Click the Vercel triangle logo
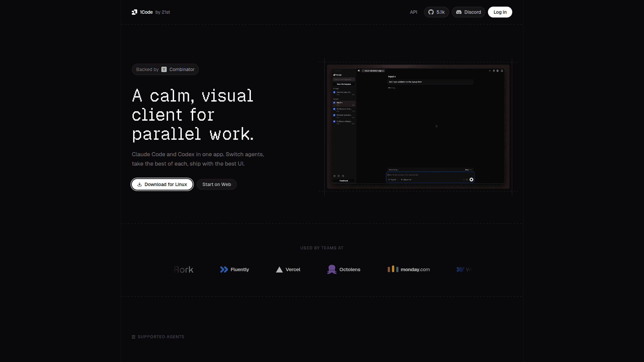The width and height of the screenshot is (644, 362). pyautogui.click(x=279, y=270)
